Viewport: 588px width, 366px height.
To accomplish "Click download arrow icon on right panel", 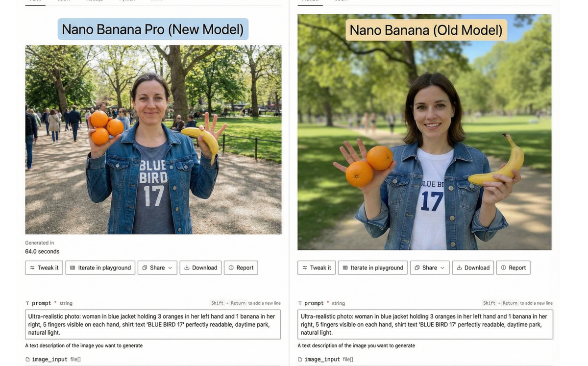I will 460,268.
